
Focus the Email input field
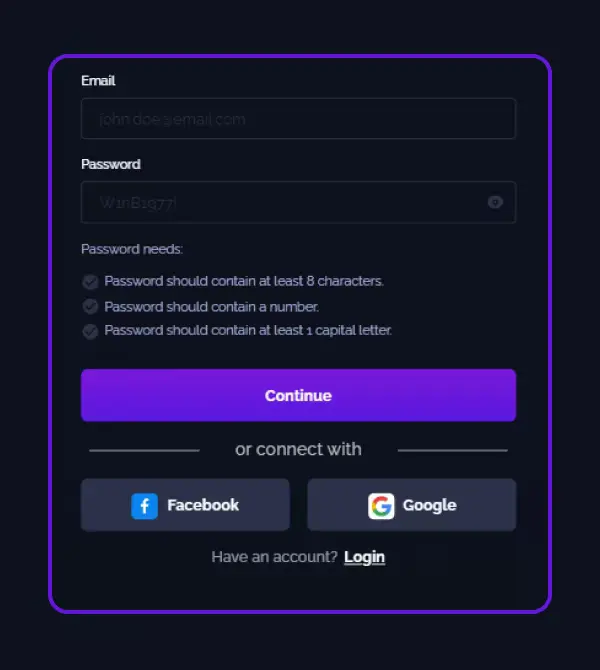pyautogui.click(x=298, y=119)
